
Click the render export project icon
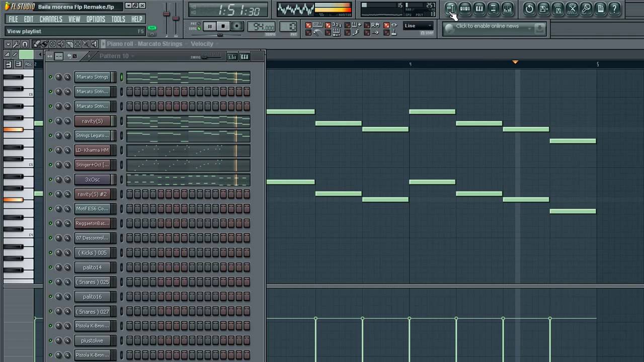coord(558,9)
